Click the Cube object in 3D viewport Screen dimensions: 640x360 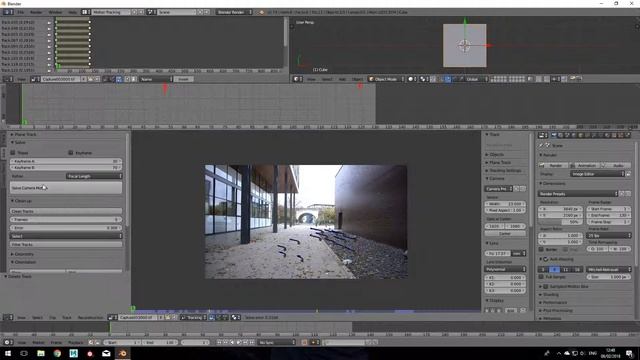(x=464, y=45)
